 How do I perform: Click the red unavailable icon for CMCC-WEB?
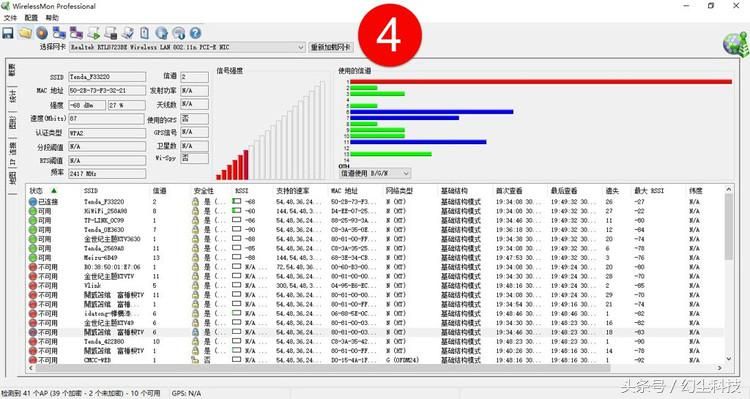33,360
